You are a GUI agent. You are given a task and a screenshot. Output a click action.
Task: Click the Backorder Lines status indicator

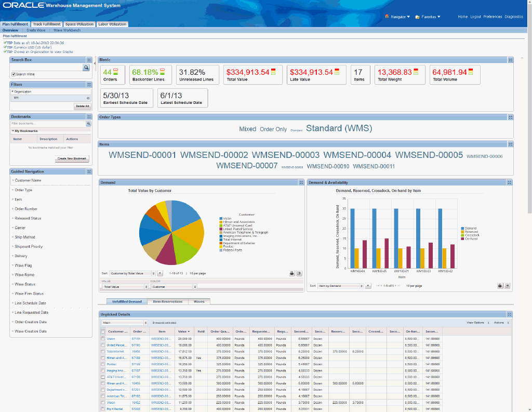point(162,72)
